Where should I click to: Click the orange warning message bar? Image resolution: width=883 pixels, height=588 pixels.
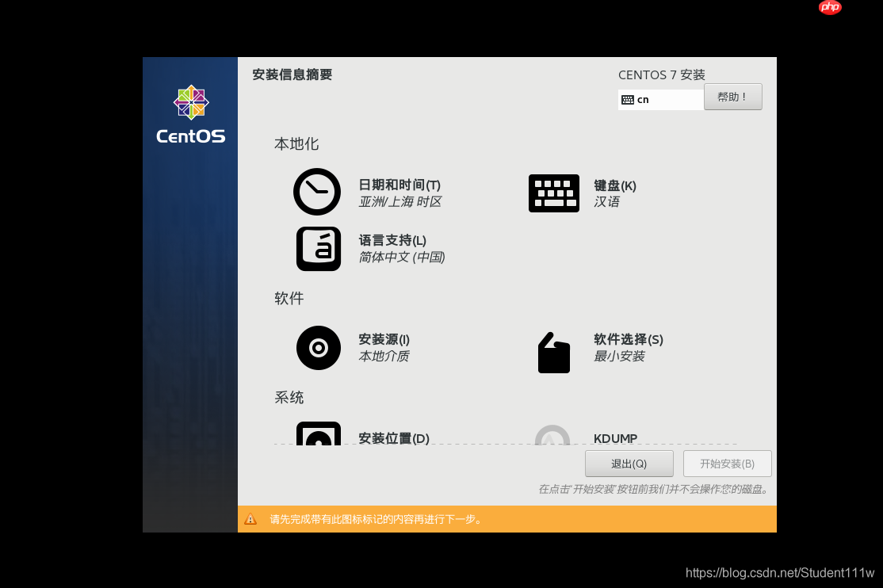click(507, 518)
